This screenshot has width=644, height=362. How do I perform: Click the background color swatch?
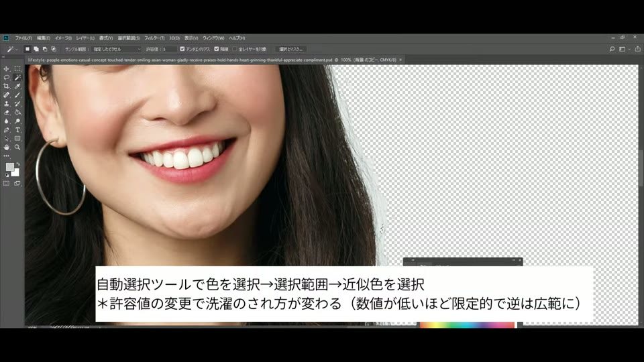[x=16, y=173]
